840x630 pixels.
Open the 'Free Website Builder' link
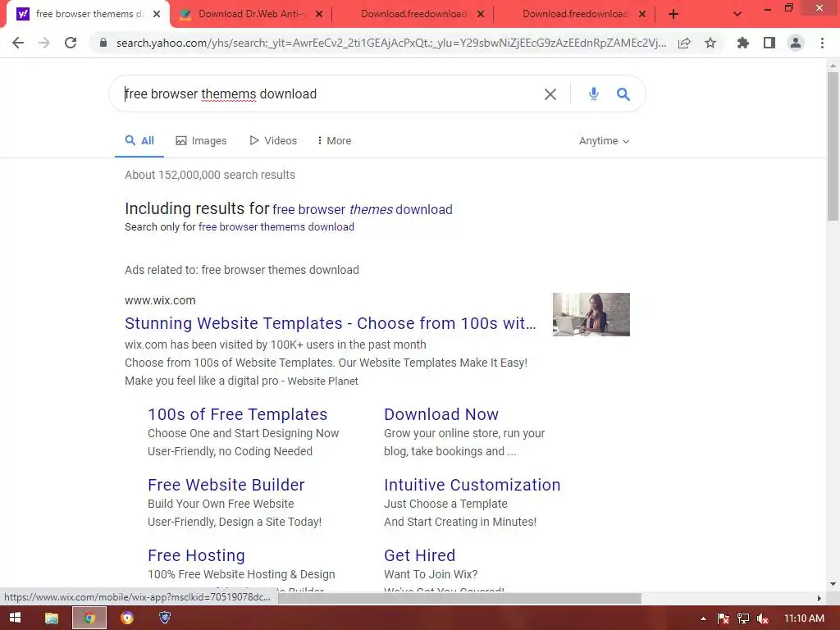click(x=226, y=485)
